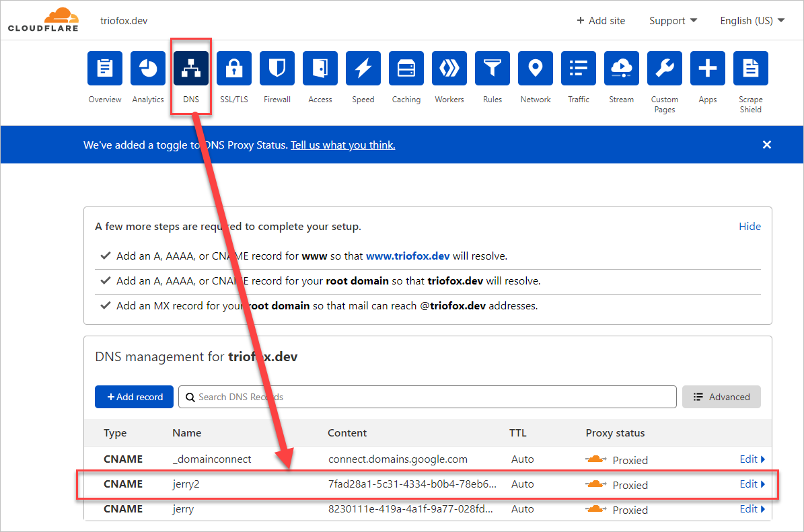The width and height of the screenshot is (804, 532).
Task: Open the Support dropdown menu
Action: (673, 20)
